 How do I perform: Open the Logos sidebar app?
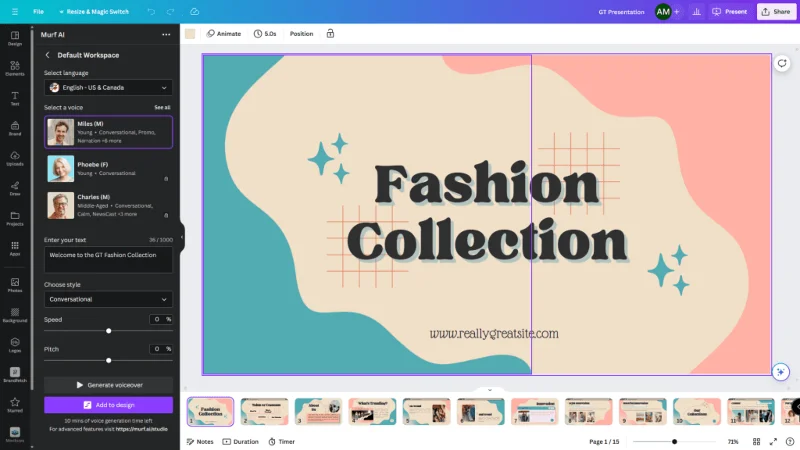(x=15, y=345)
